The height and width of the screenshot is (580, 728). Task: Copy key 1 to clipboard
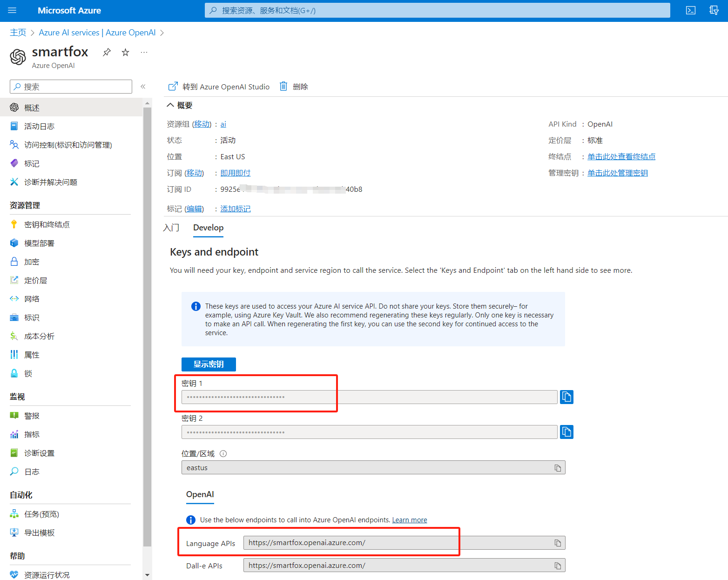566,397
